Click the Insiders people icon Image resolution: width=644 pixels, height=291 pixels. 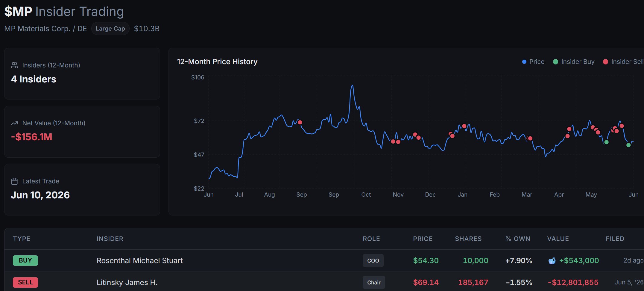[14, 65]
